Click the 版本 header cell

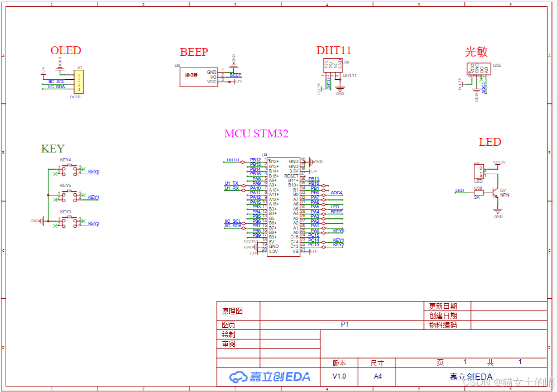[339, 363]
